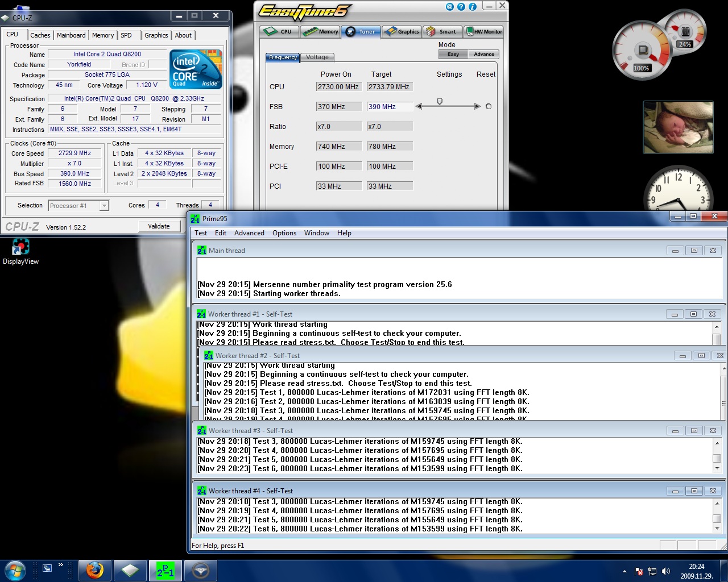Click the Validate button in CPU-Z
The width and height of the screenshot is (728, 582).
pos(159,226)
